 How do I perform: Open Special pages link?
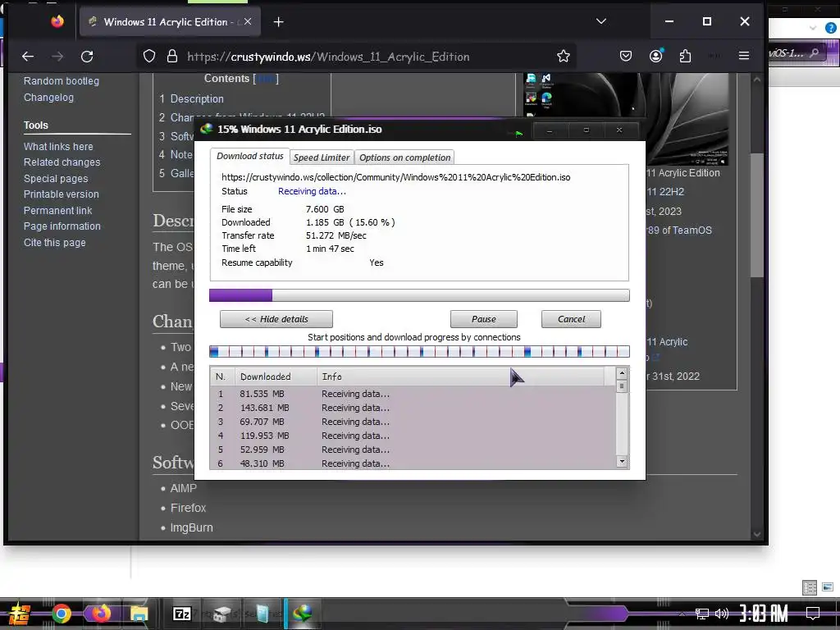(x=56, y=178)
